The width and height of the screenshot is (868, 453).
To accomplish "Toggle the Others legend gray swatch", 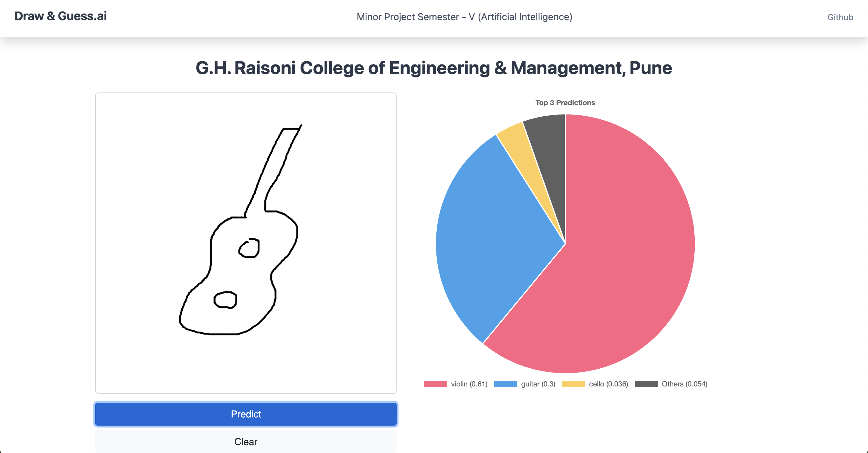I will pos(646,384).
